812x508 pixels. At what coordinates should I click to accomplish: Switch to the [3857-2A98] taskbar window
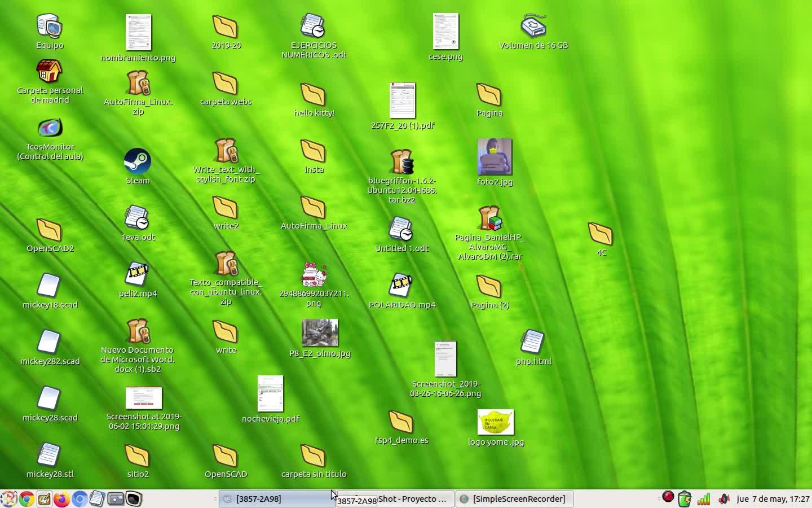(x=276, y=499)
